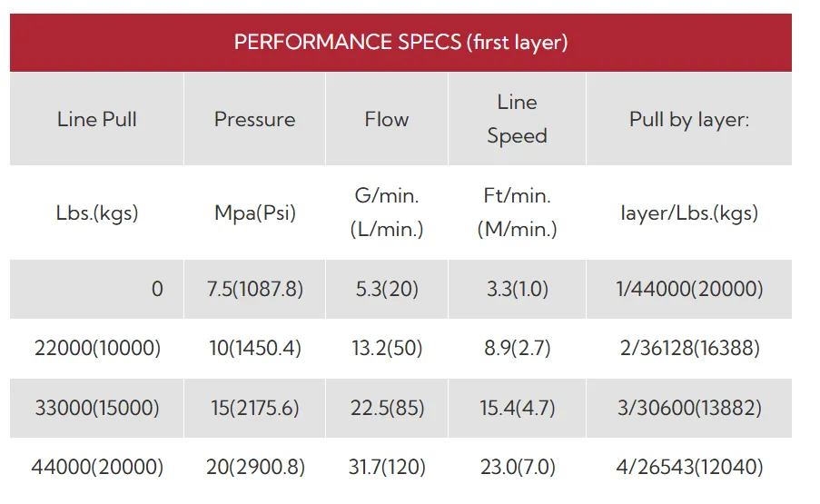Select the 7.5(1087.8) pressure cell
Viewport: 820px width, 504px height.
tap(254, 289)
